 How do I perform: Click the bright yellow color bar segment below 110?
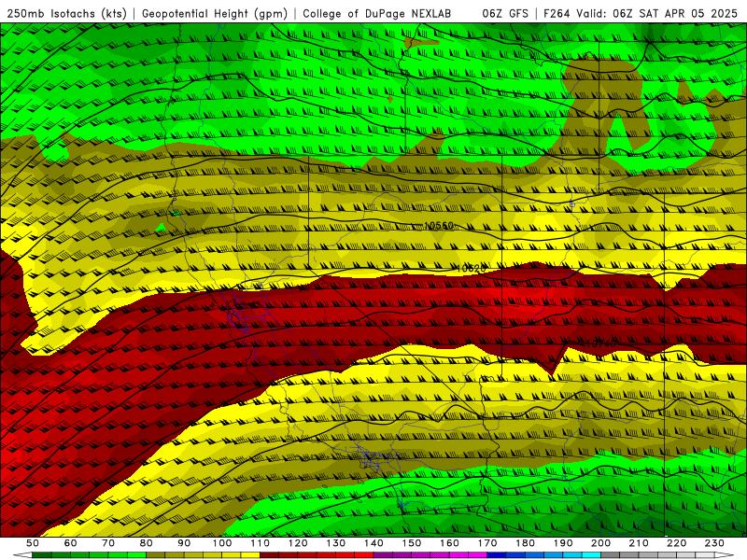point(250,555)
